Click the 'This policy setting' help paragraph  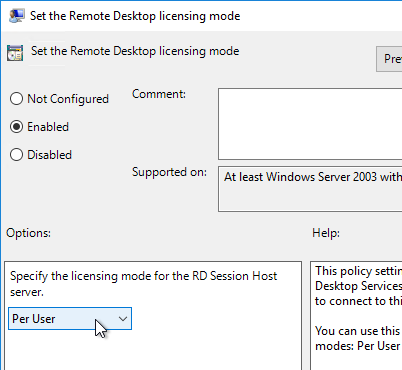[358, 286]
